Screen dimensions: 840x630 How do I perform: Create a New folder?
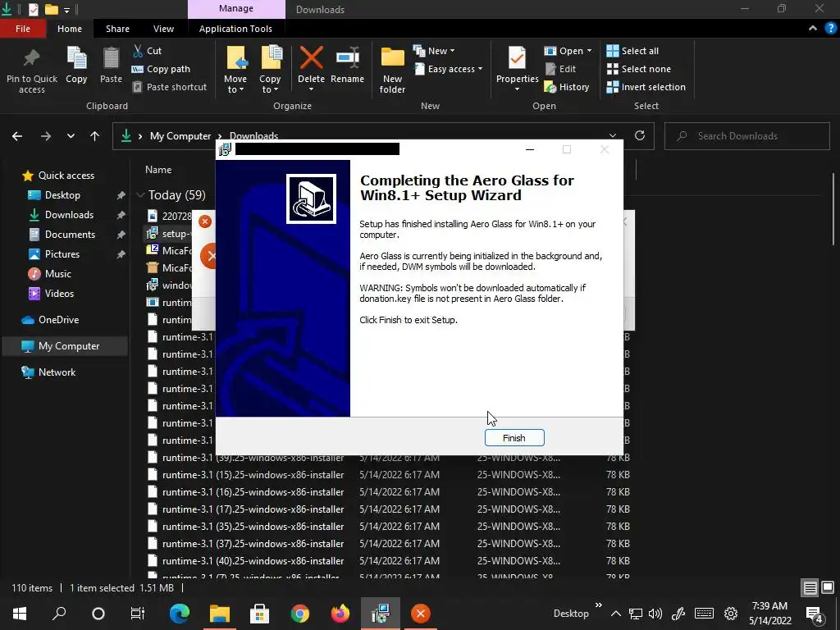[392, 71]
